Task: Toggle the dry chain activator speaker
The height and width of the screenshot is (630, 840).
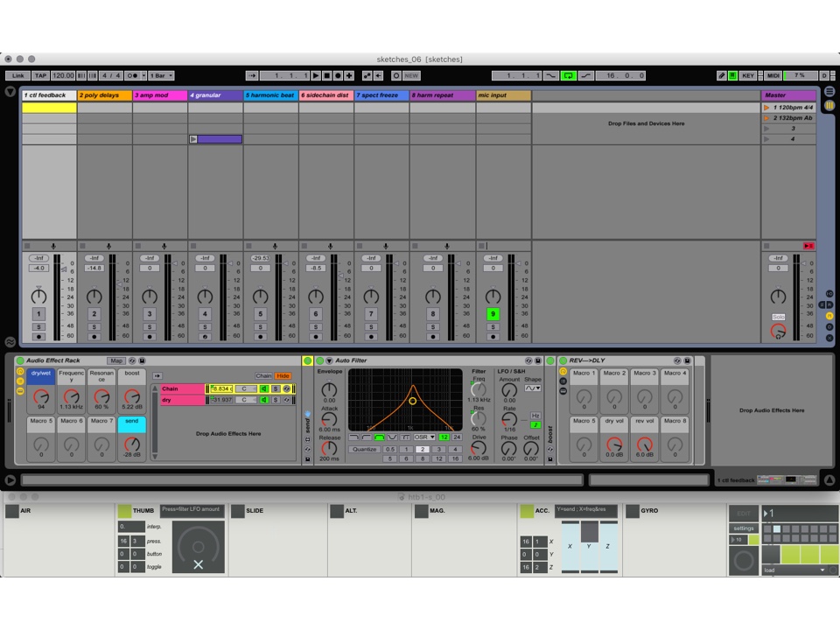Action: click(264, 400)
